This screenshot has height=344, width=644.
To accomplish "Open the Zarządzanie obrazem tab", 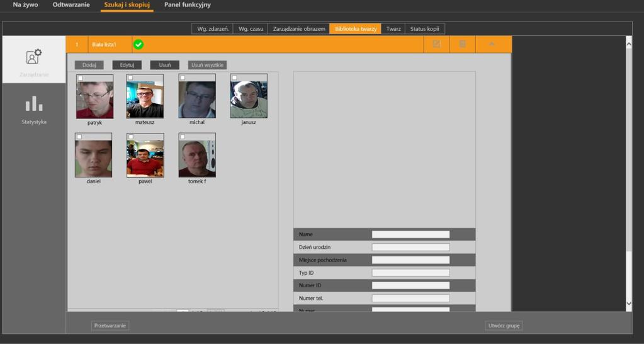I will (298, 29).
